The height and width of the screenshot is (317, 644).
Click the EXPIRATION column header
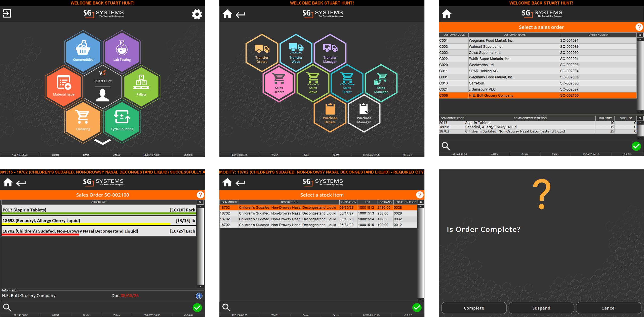click(349, 202)
